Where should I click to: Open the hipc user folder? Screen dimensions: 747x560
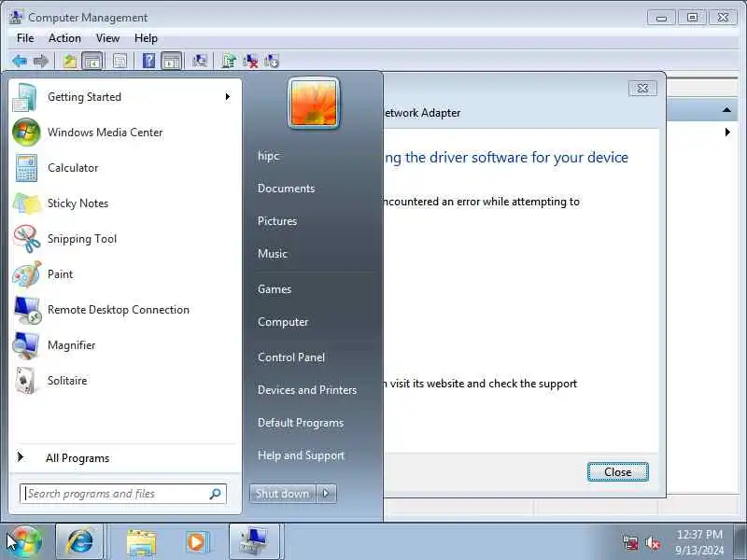(x=268, y=156)
